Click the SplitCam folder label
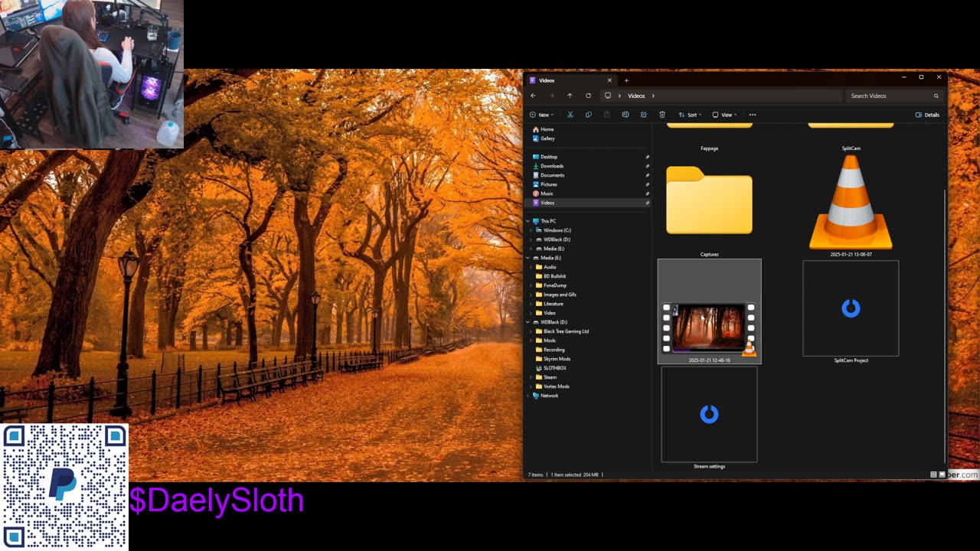The height and width of the screenshot is (551, 980). click(851, 148)
